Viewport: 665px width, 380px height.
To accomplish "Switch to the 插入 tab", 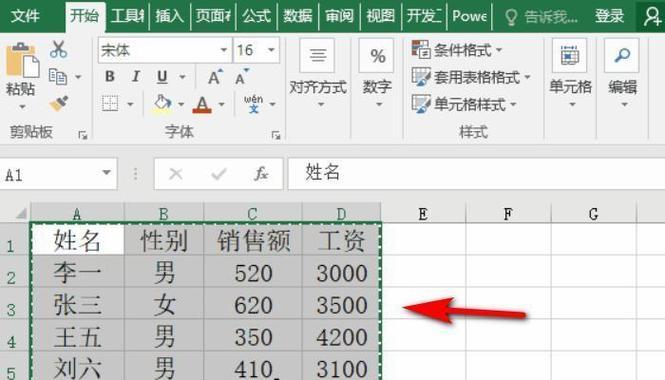I will pyautogui.click(x=170, y=16).
